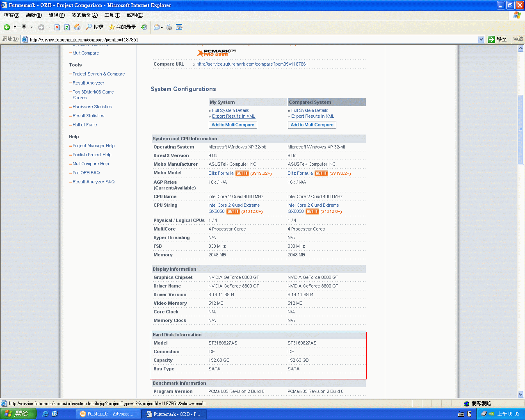The width and height of the screenshot is (525, 420).
Task: Click My System Blitz Formula model link
Action: (221, 173)
